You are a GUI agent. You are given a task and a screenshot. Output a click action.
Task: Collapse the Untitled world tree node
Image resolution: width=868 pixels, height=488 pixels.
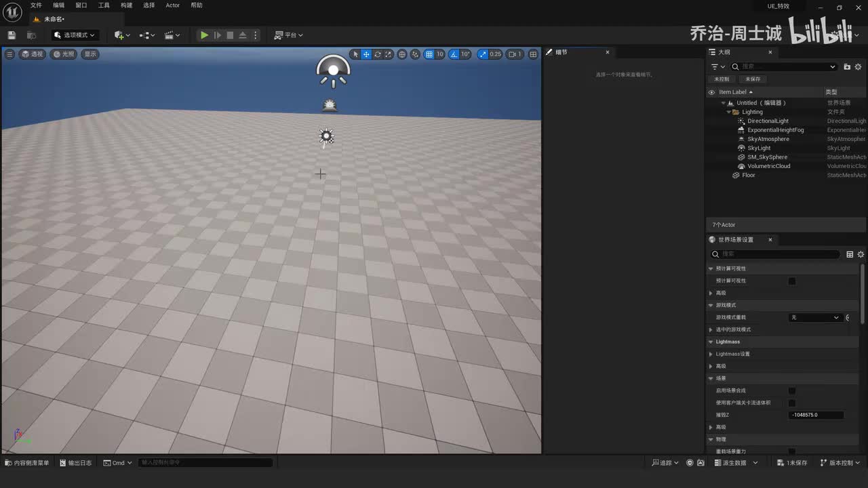coord(723,103)
